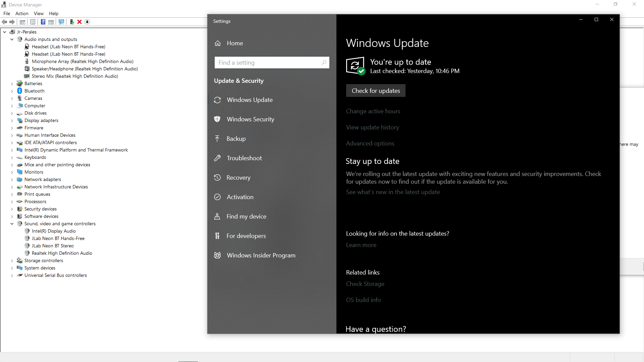This screenshot has width=644, height=362.
Task: Click the Activation checkmark circle icon
Action: click(217, 197)
